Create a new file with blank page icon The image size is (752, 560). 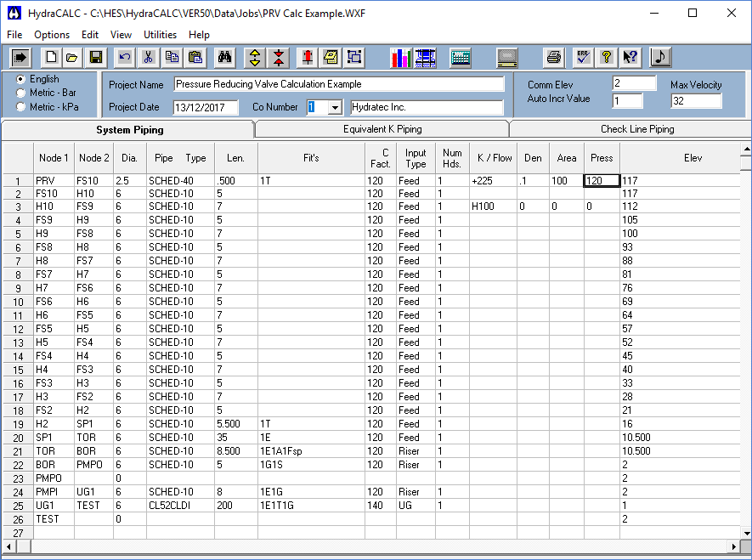[51, 58]
